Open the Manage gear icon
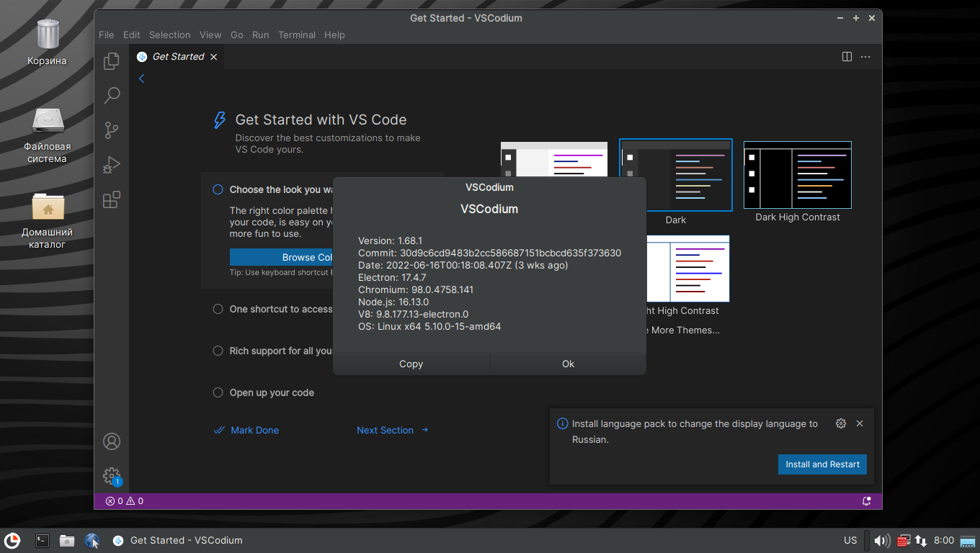980x553 pixels. (x=112, y=476)
